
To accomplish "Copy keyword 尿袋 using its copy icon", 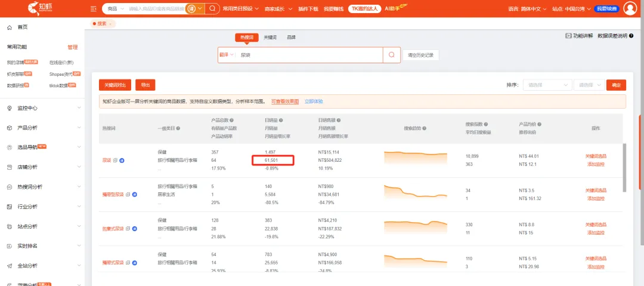I will pyautogui.click(x=116, y=160).
